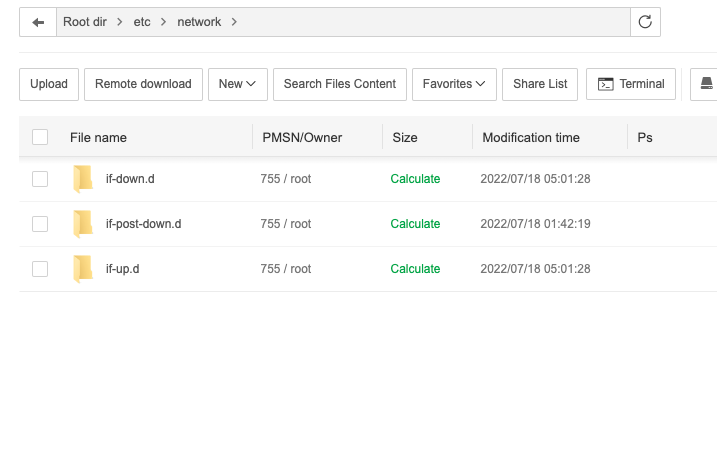The height and width of the screenshot is (456, 717).
Task: Check the if-down.d row checkbox
Action: (40, 179)
